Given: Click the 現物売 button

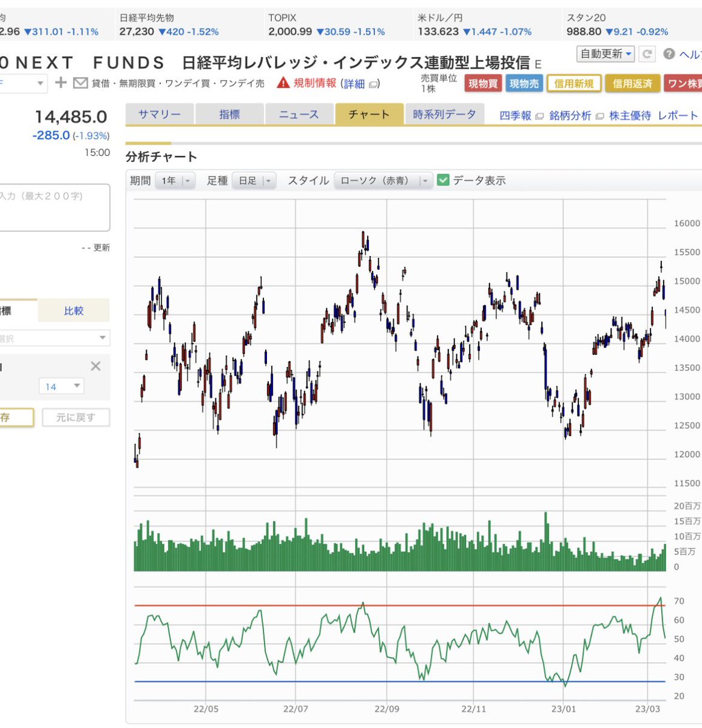Looking at the screenshot, I should tap(524, 84).
